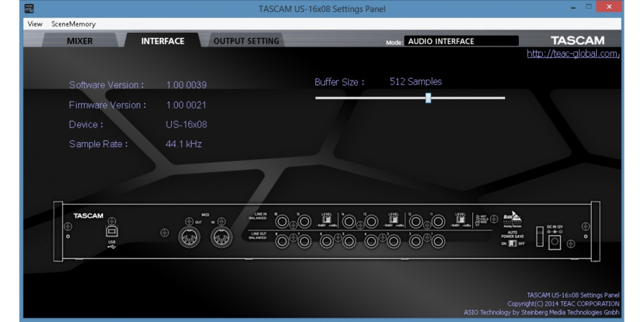This screenshot has height=322, width=644.
Task: Click the Blackfin processor logo
Action: [513, 218]
